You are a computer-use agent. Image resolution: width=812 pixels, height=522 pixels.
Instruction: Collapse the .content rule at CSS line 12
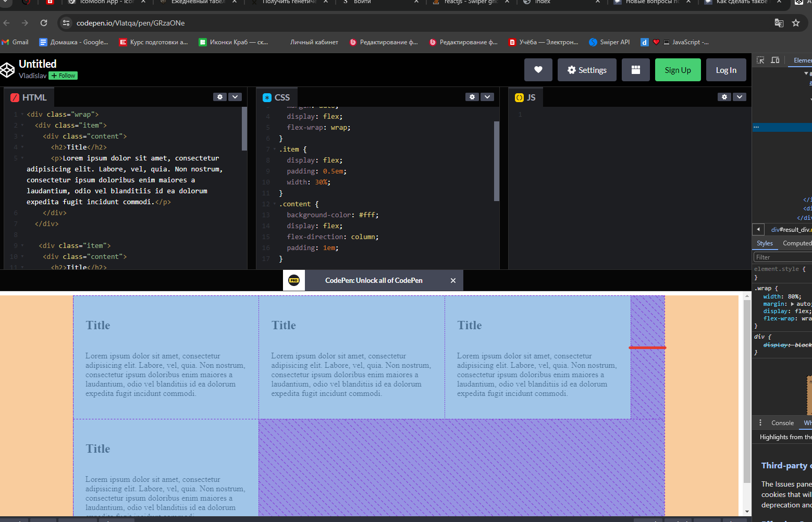(x=275, y=204)
